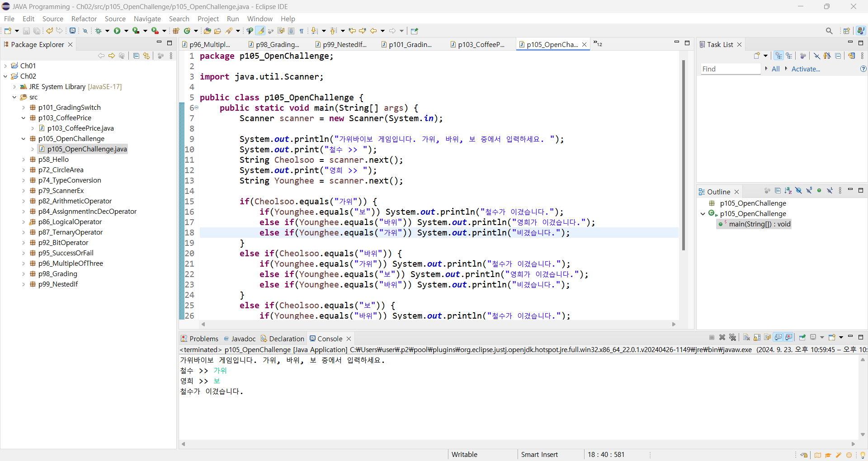Select main(String[]) : void in Outline
The image size is (868, 461).
tap(759, 224)
